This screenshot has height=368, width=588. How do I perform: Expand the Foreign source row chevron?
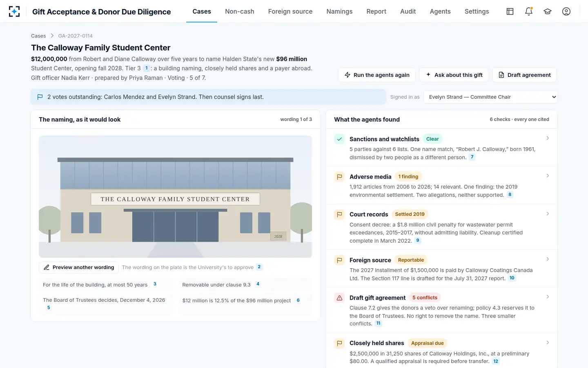click(x=548, y=259)
